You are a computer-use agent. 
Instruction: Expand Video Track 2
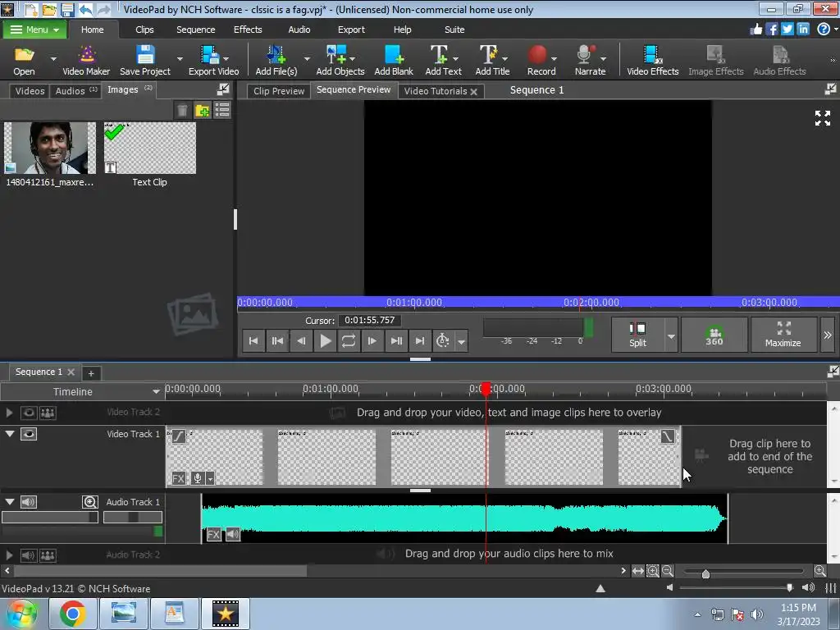[9, 413]
